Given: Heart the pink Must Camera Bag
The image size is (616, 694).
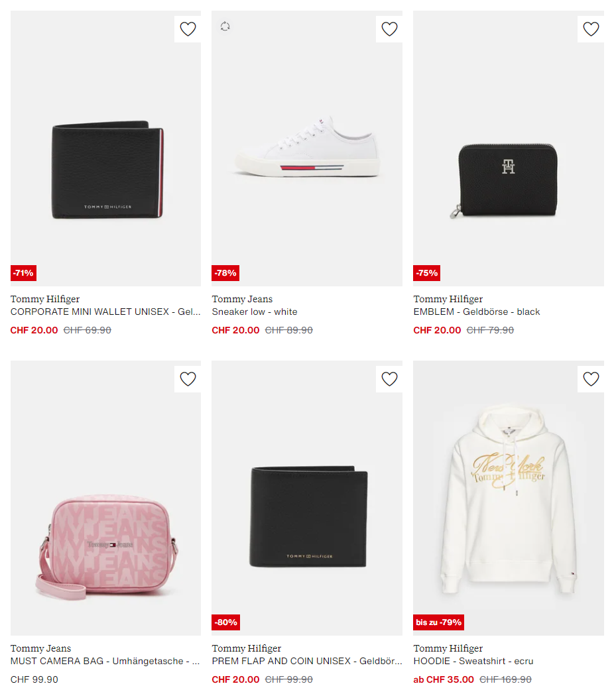Looking at the screenshot, I should tap(188, 379).
